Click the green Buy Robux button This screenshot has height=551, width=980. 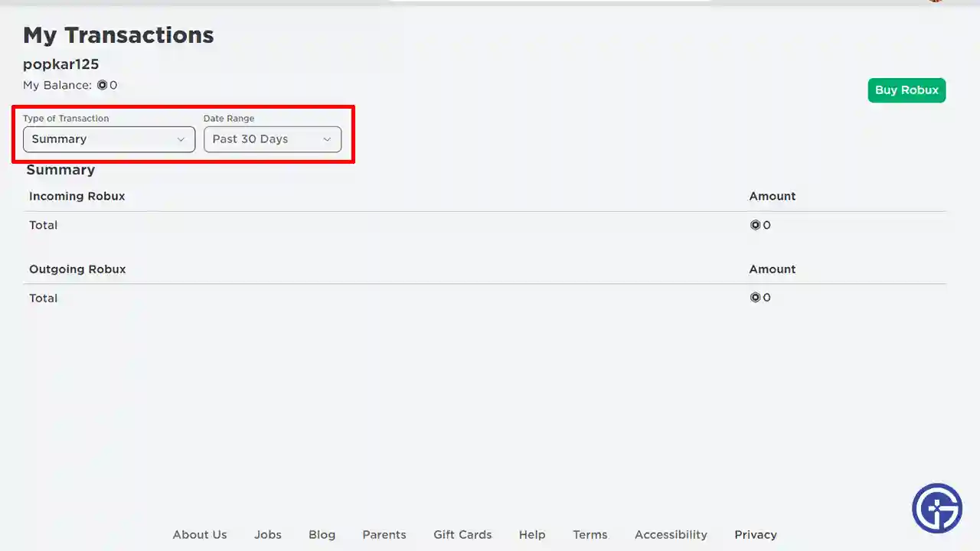[x=906, y=90]
